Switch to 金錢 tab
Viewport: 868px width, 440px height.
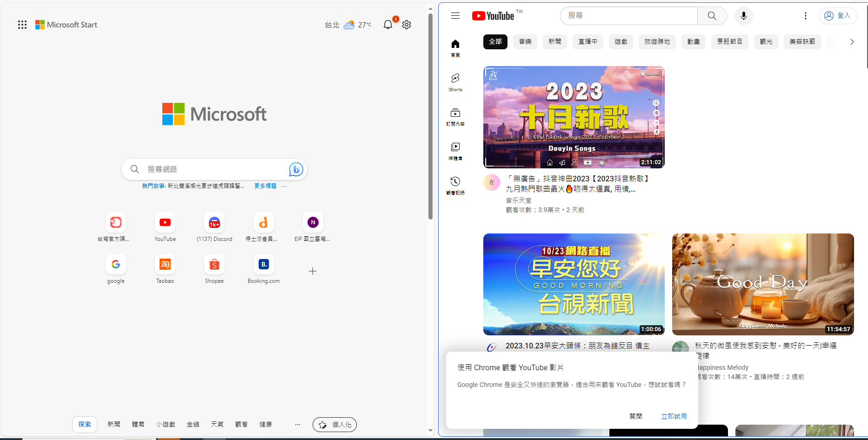point(193,424)
